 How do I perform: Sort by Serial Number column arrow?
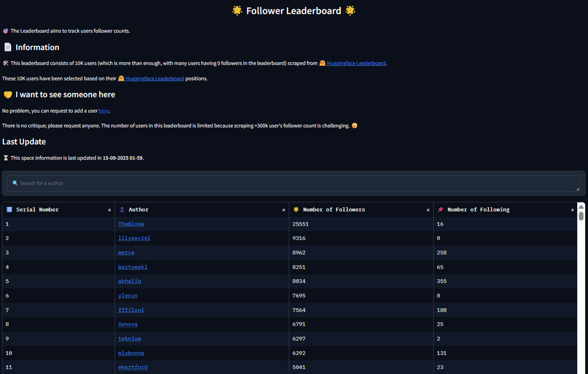pyautogui.click(x=109, y=210)
